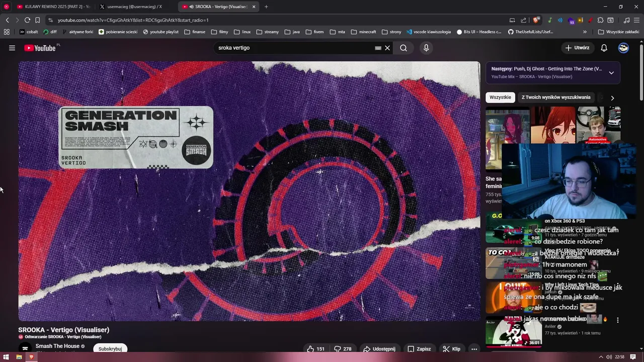Open the minecraft bookmark folder
Viewport: 644px width, 362px height.
pyautogui.click(x=363, y=32)
